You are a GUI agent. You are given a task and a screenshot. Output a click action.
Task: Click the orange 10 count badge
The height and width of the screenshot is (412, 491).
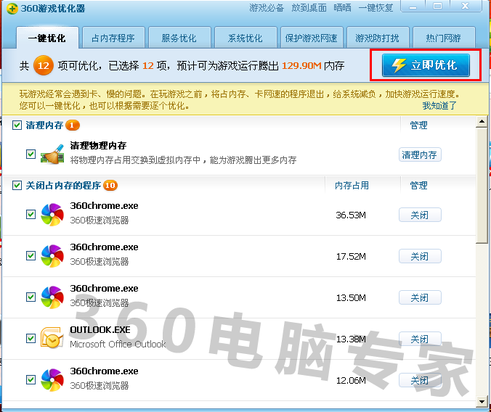pyautogui.click(x=110, y=185)
